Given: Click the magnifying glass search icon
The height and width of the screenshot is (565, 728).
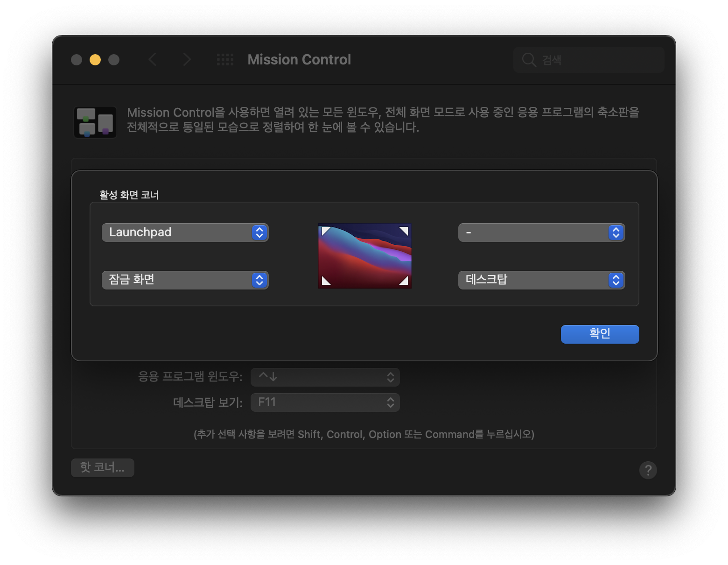Looking at the screenshot, I should 529,60.
